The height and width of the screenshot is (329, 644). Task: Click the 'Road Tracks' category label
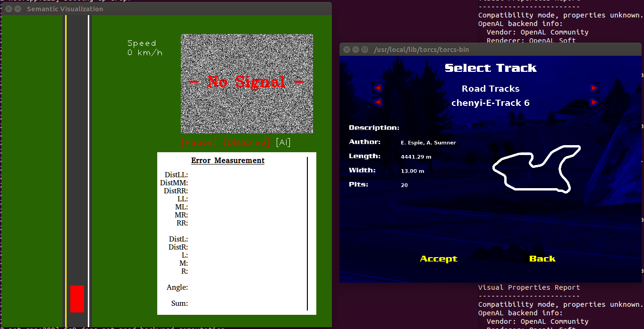[x=491, y=88]
